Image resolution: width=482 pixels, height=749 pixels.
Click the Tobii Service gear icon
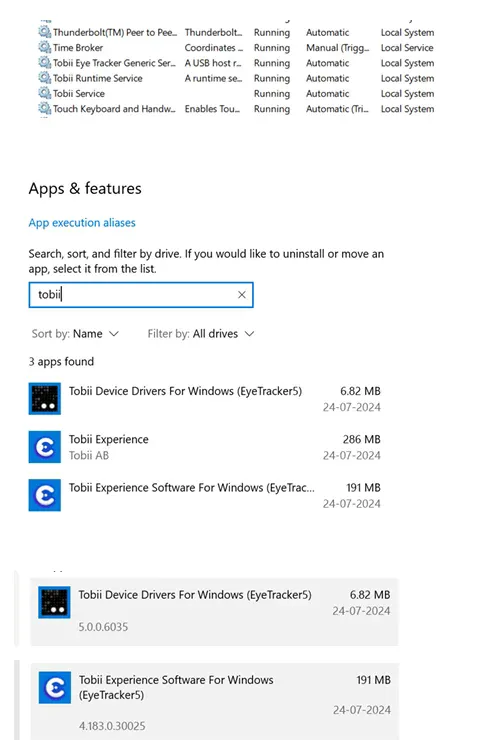pyautogui.click(x=44, y=93)
